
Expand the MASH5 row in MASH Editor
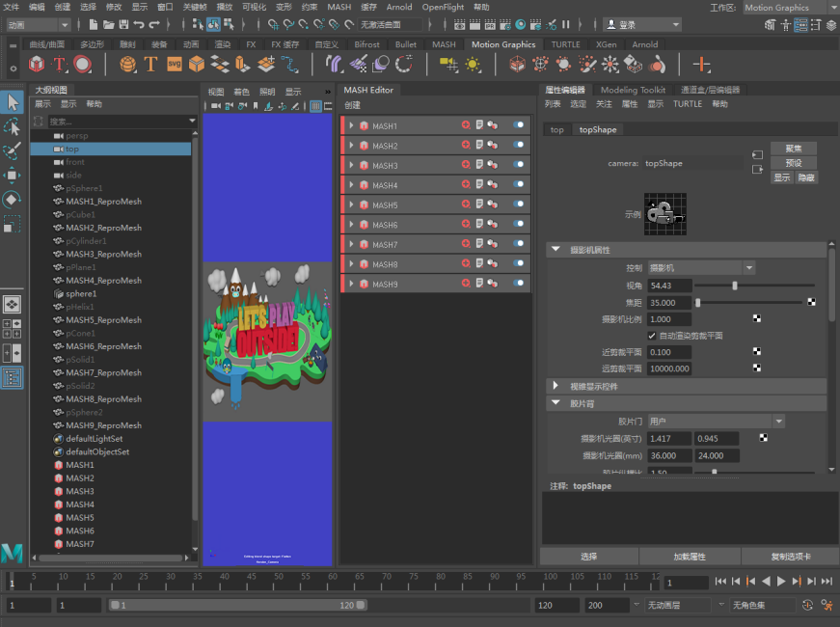click(x=351, y=204)
